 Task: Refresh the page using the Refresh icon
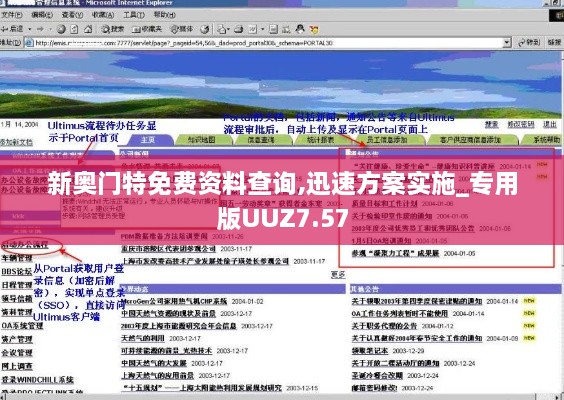(74, 29)
